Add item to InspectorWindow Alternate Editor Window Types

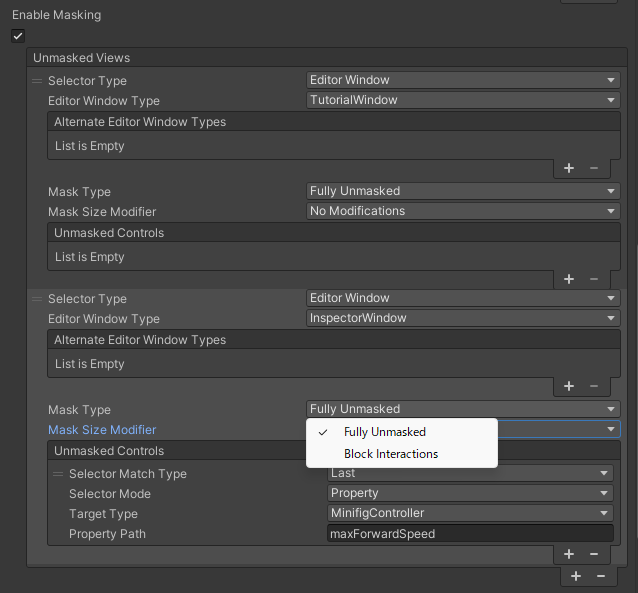point(569,386)
